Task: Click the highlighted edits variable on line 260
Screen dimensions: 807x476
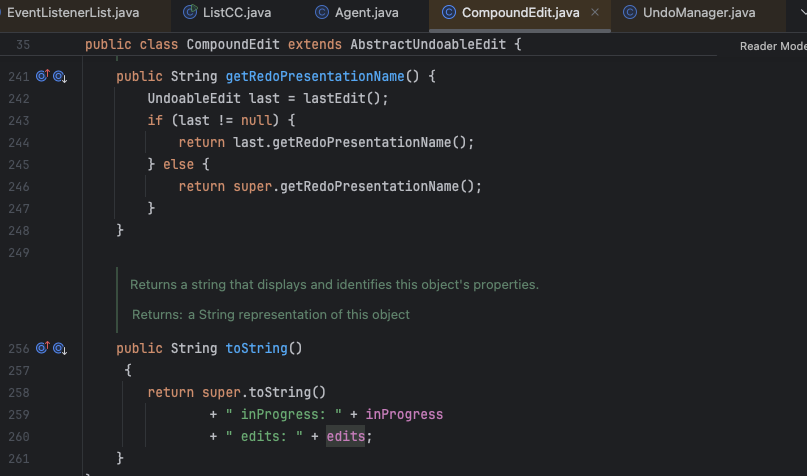Action: pos(346,436)
